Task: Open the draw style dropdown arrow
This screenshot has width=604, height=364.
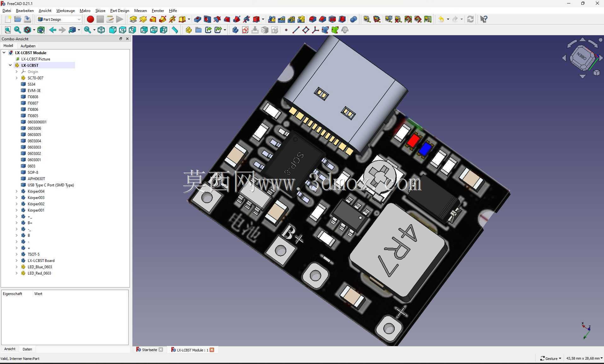Action: tap(34, 30)
